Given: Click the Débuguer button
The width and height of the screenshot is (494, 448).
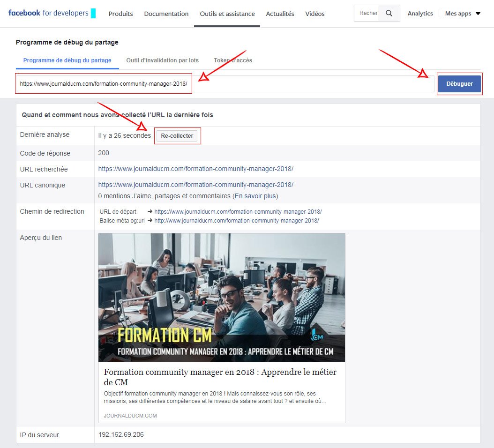Looking at the screenshot, I should coord(459,84).
